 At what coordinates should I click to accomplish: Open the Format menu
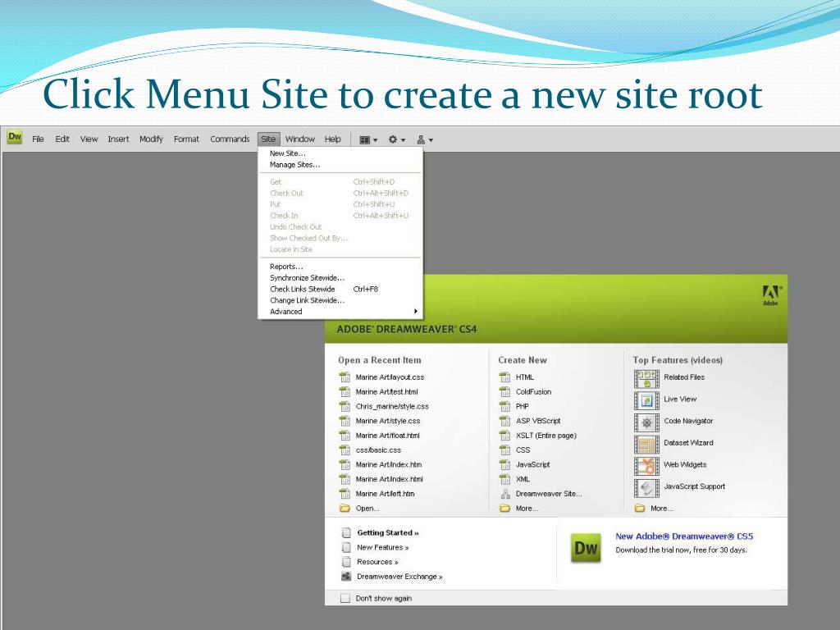(x=186, y=139)
